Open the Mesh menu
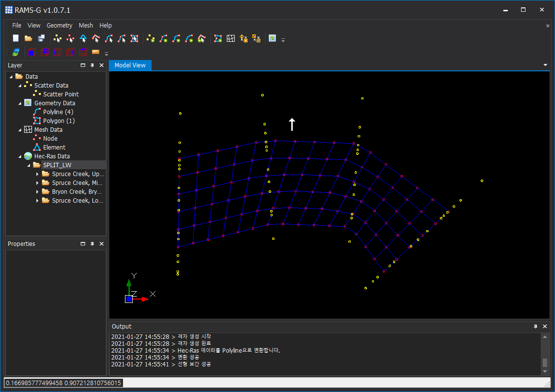 86,26
